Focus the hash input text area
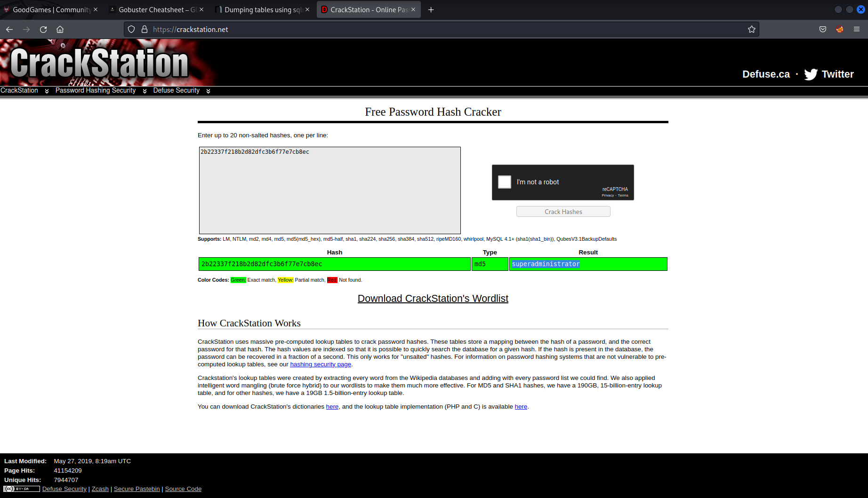This screenshot has height=498, width=868. click(x=330, y=190)
